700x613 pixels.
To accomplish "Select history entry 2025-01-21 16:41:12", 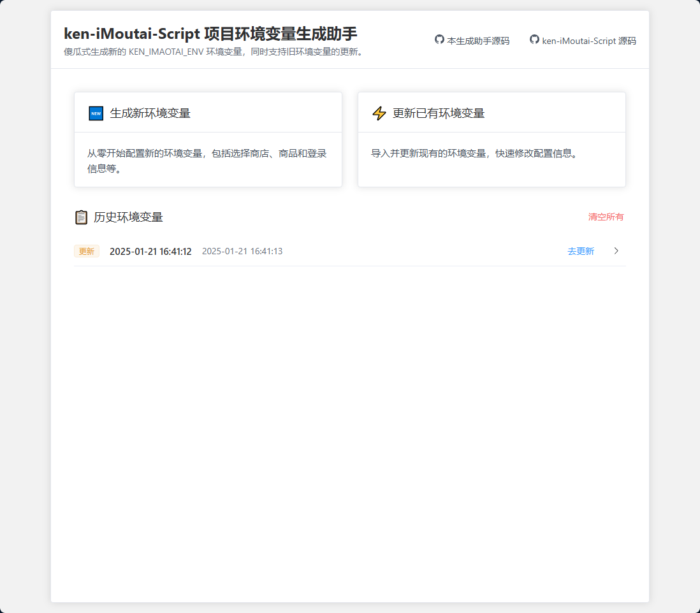I will coord(150,252).
